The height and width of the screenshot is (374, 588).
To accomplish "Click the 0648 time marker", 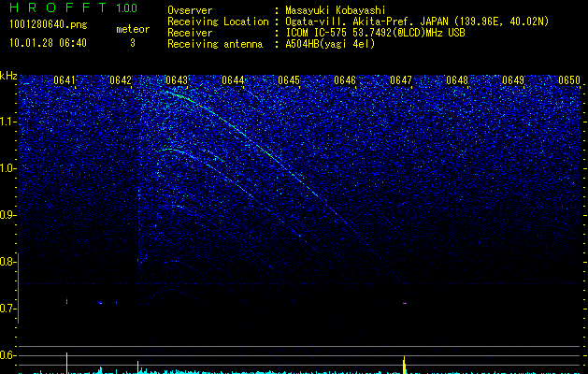I will [457, 80].
